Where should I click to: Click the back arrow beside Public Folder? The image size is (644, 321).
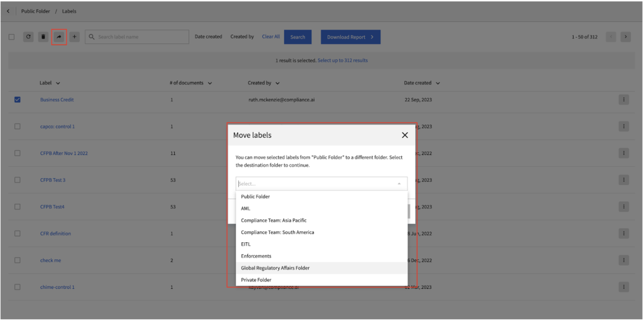click(x=8, y=11)
